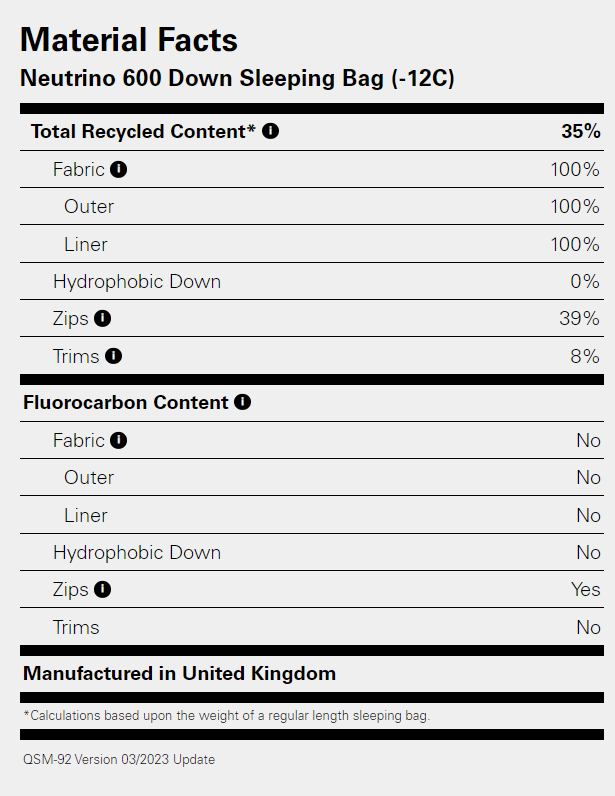This screenshot has height=796, width=615.
Task: Click the Yes value for Zips fluorocarbon
Action: click(x=585, y=590)
